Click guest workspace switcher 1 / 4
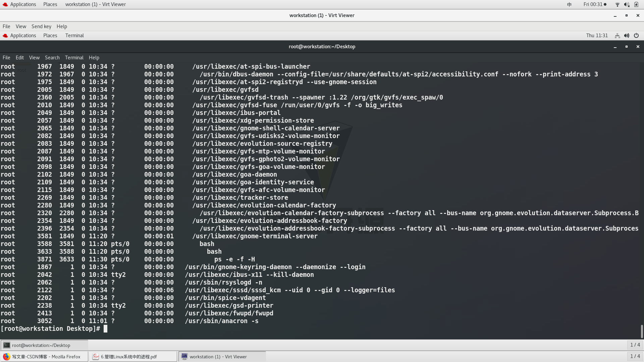The width and height of the screenshot is (644, 362). pos(635,345)
